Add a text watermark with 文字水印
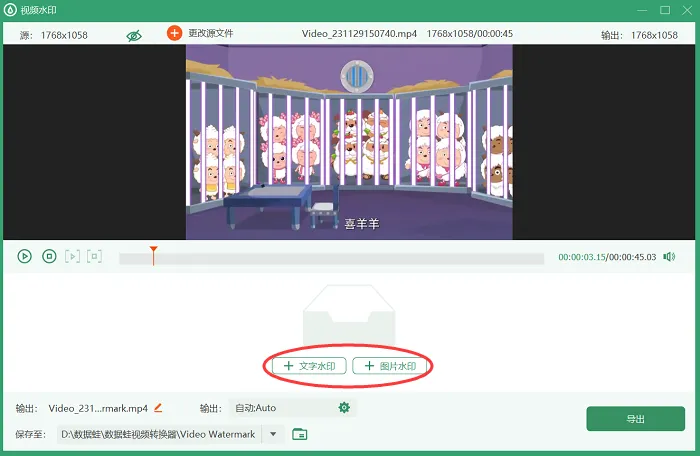Image resolution: width=700 pixels, height=456 pixels. (x=309, y=366)
